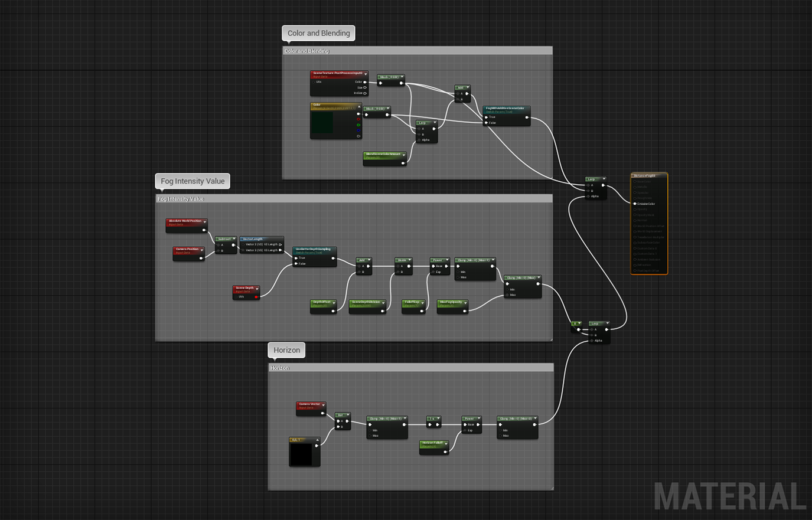Collapse the Color parameter node preview arrow
This screenshot has width=812, height=520.
pos(358,106)
